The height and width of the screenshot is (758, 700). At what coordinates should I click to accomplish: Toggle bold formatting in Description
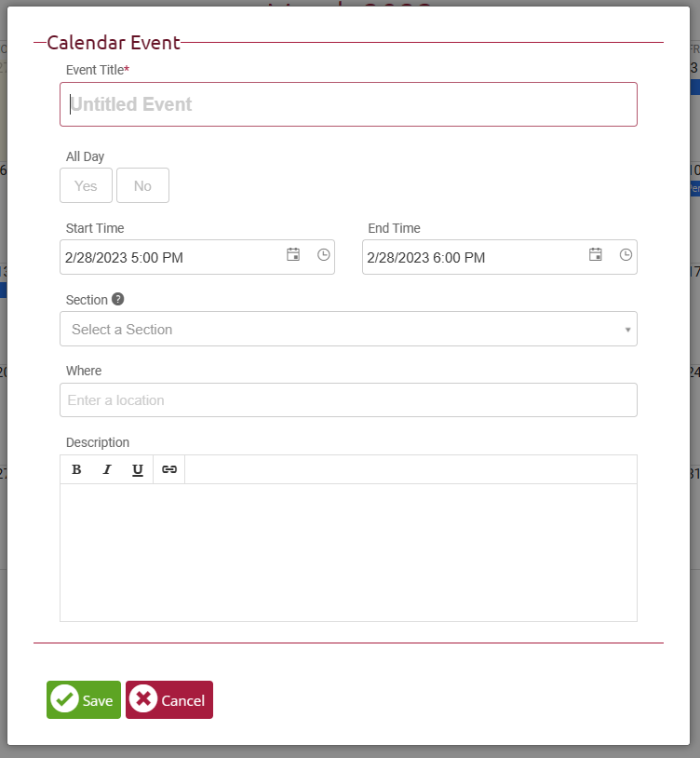tap(76, 469)
